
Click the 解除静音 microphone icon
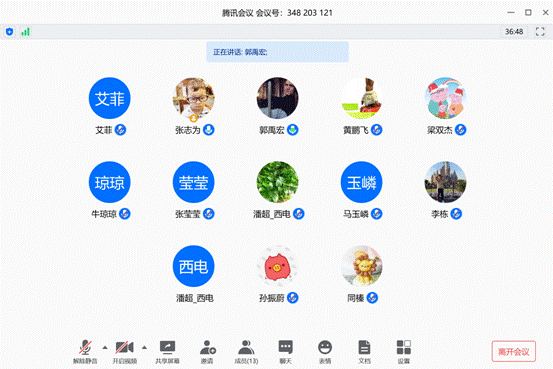85,347
